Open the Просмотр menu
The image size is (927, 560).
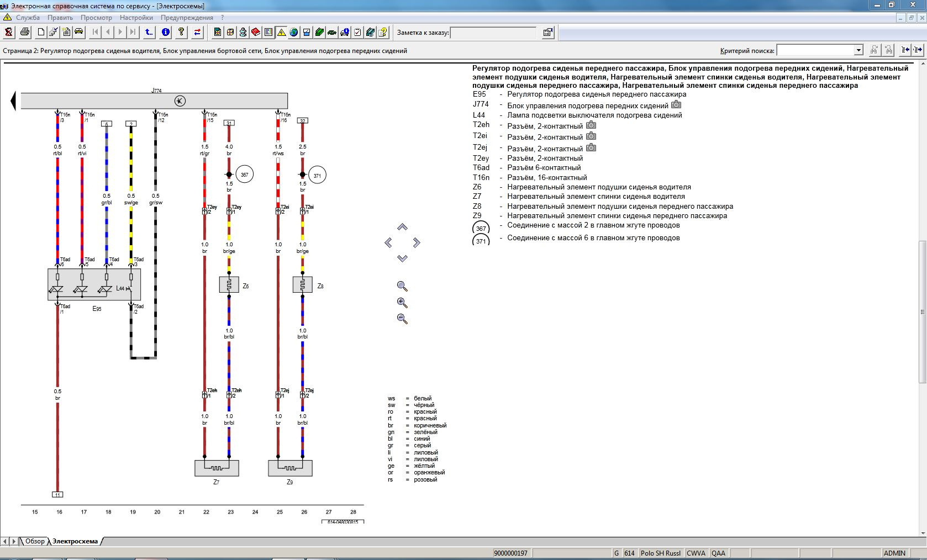click(96, 18)
